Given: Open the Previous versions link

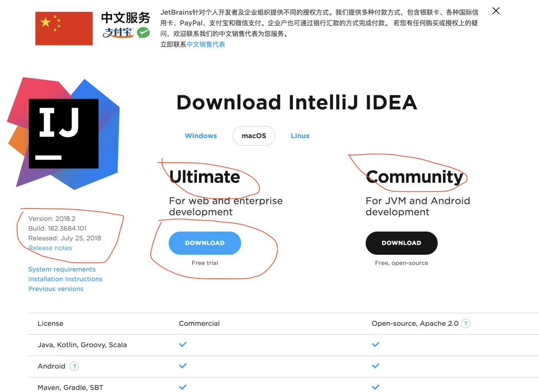Looking at the screenshot, I should coord(56,289).
